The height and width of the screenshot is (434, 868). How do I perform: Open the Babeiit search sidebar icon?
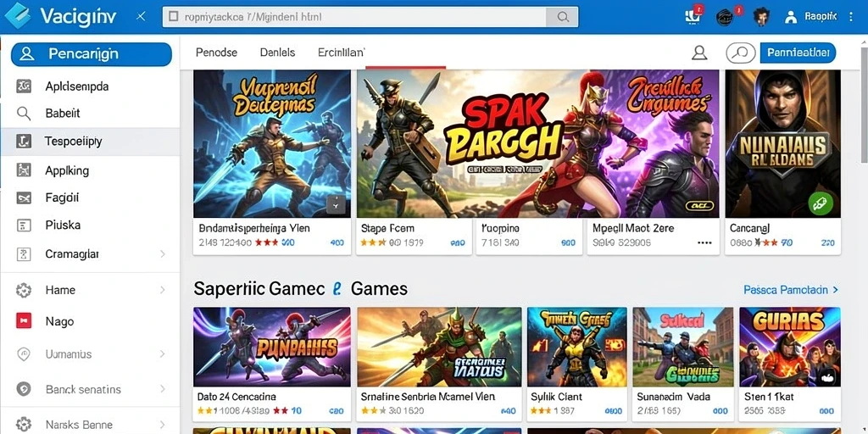pyautogui.click(x=24, y=114)
